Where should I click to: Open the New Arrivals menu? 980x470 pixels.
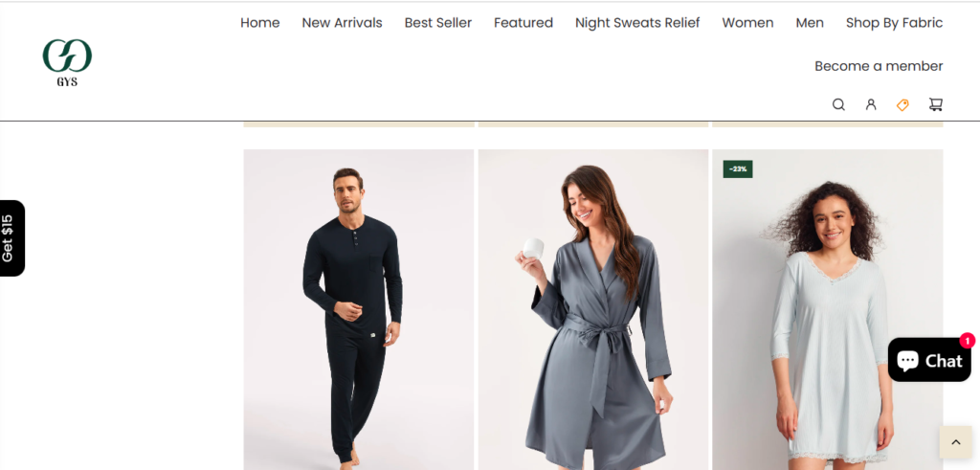342,23
